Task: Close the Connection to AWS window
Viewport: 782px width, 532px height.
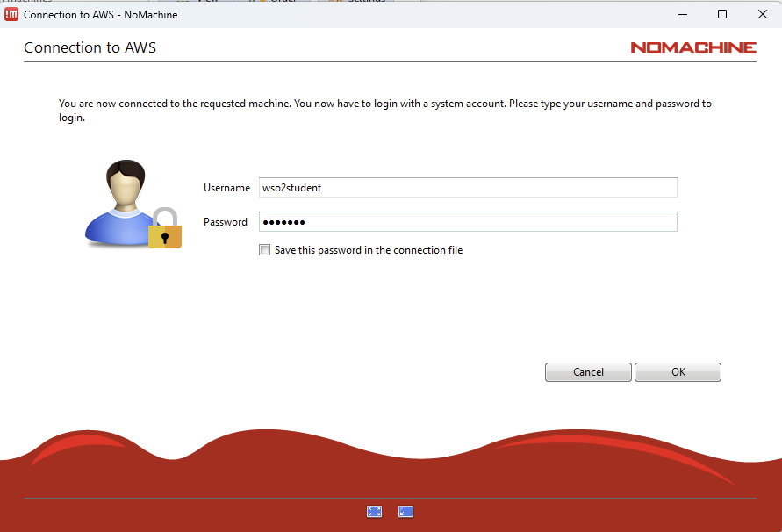Action: pyautogui.click(x=761, y=14)
